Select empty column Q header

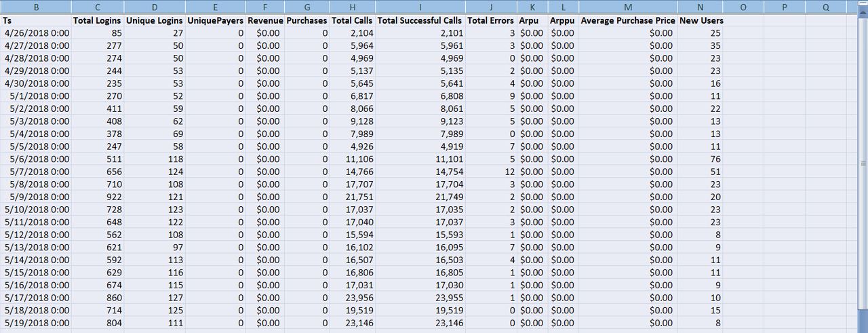click(826, 7)
